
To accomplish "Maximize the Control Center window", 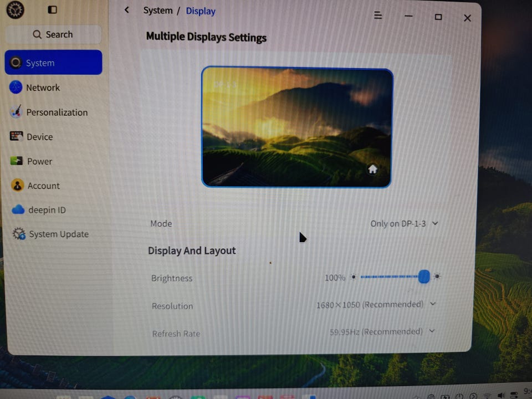I will [x=438, y=17].
